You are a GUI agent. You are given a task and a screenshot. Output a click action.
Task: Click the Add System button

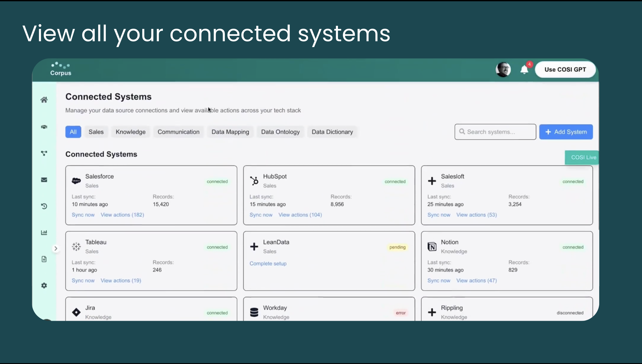point(566,132)
